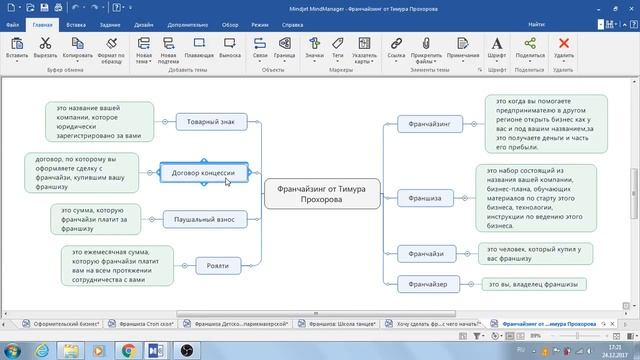640x360 pixels.
Task: Click the volume speaker icon in system tray
Action: [x=590, y=351]
